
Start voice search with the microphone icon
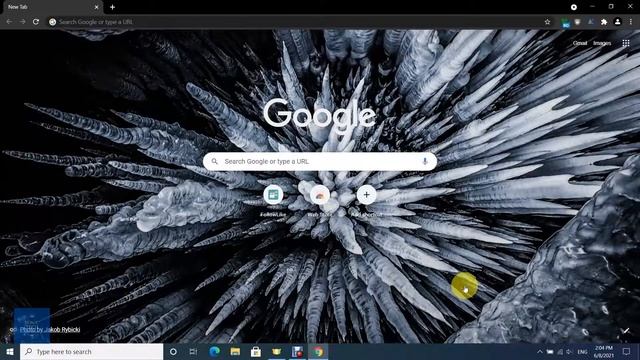point(425,161)
